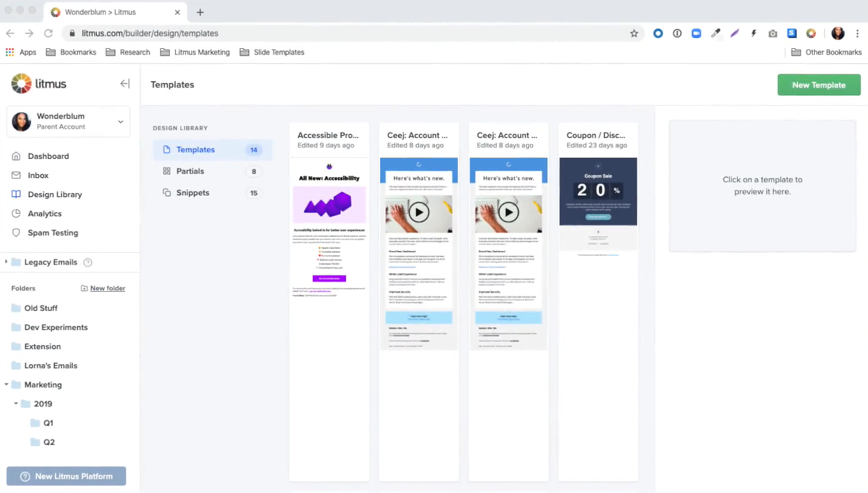Open the Dashboard from the sidebar

[48, 156]
